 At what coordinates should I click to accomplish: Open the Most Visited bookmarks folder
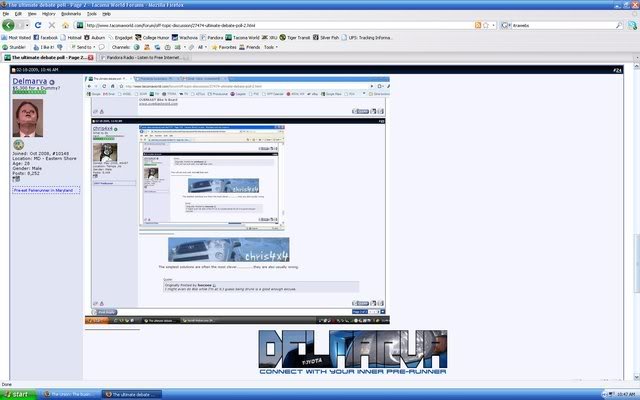16,38
